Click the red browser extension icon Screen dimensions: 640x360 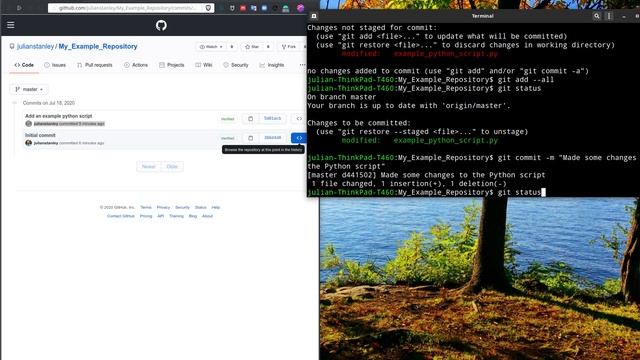point(243,8)
